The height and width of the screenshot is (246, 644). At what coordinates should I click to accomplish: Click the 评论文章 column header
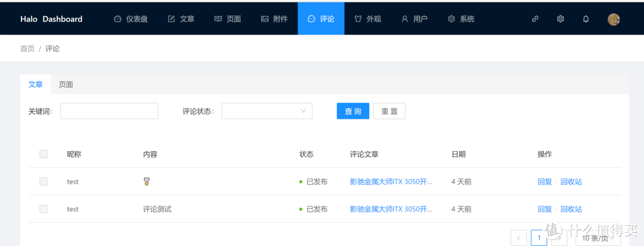tap(364, 154)
